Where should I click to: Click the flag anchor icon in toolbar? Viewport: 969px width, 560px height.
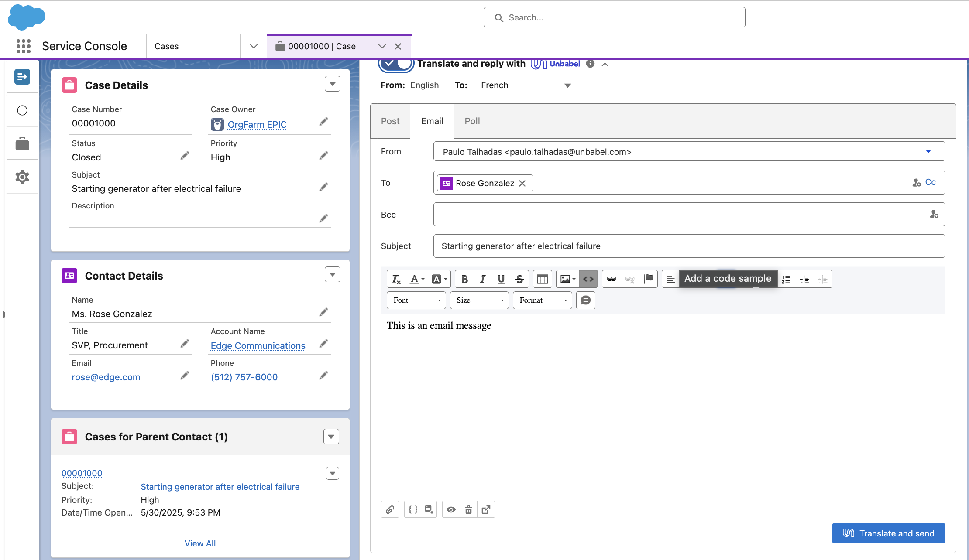(649, 279)
